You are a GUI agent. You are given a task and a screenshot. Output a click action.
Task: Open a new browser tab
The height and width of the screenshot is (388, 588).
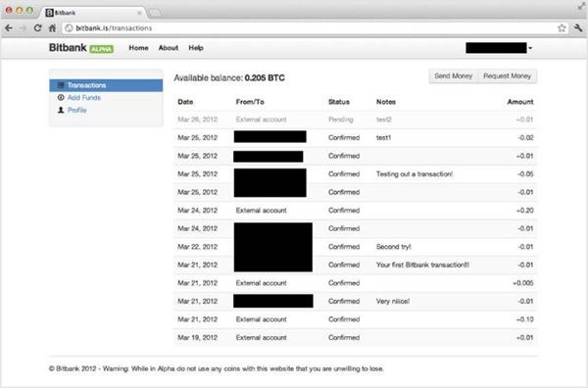[x=155, y=13]
